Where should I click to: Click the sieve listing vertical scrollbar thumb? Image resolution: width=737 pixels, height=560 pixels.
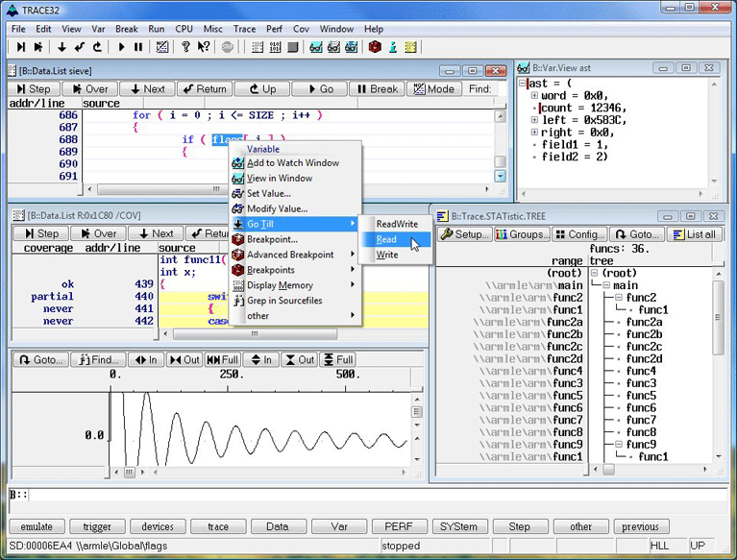pyautogui.click(x=500, y=162)
